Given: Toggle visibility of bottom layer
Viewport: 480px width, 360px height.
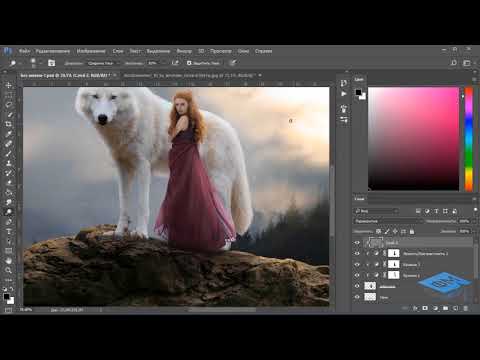Looking at the screenshot, I should [x=357, y=297].
